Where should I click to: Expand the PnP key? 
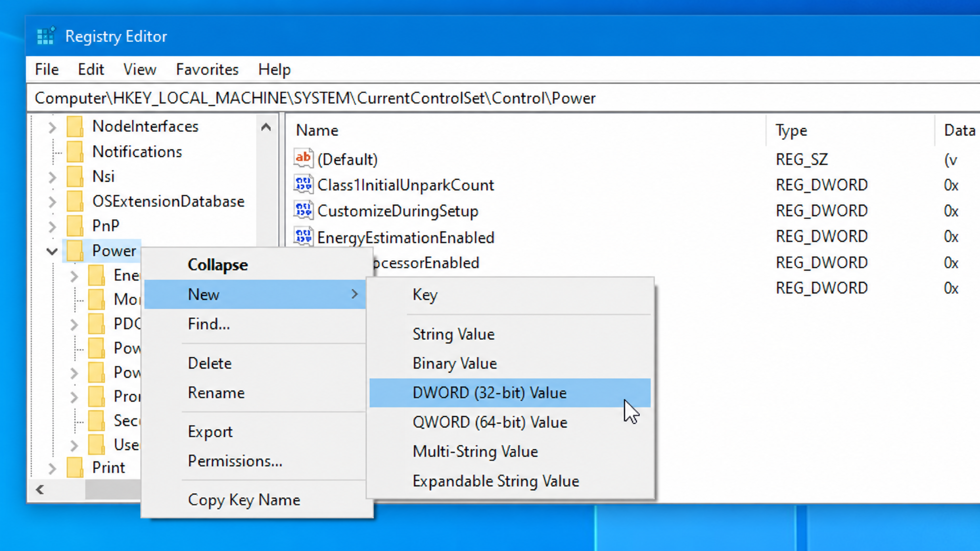[x=52, y=227]
